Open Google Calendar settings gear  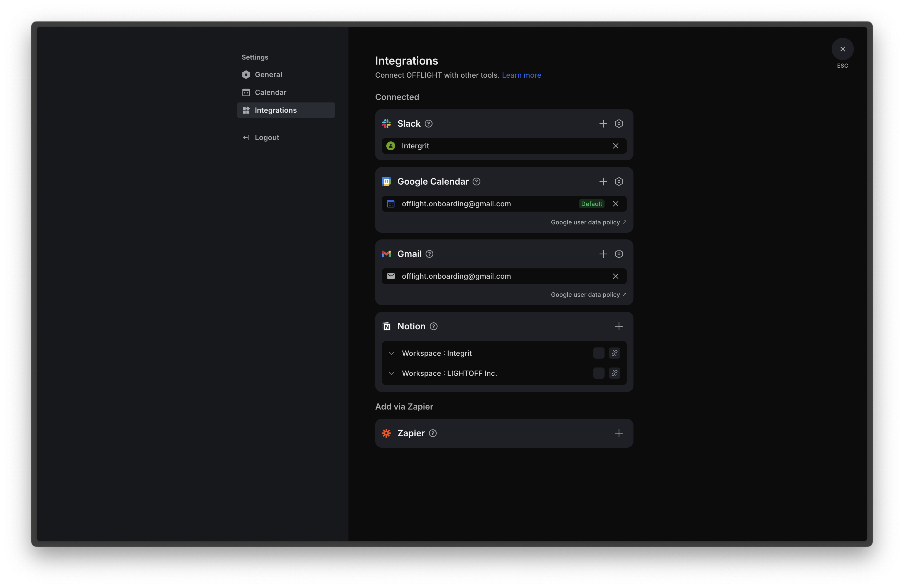pos(619,182)
